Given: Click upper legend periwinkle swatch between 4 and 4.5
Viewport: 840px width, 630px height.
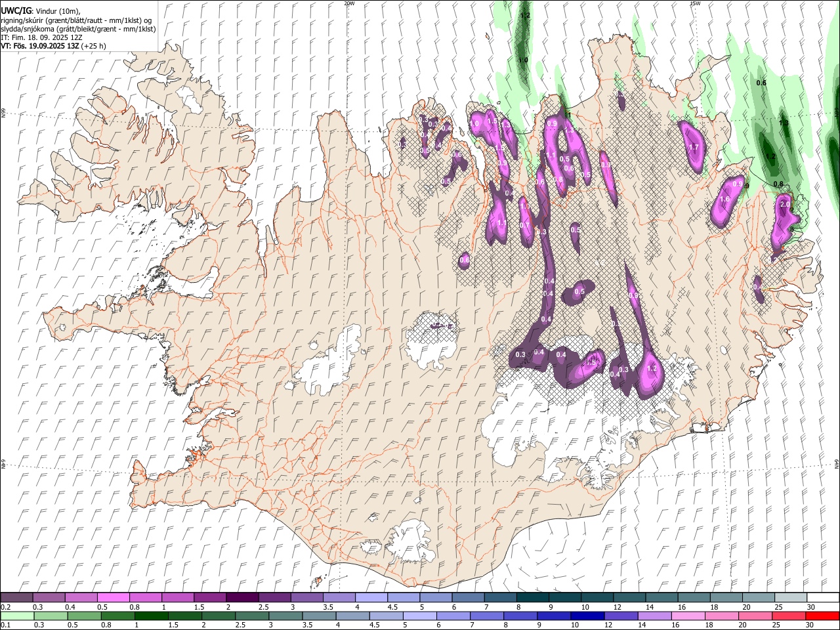Looking at the screenshot, I should click(371, 597).
